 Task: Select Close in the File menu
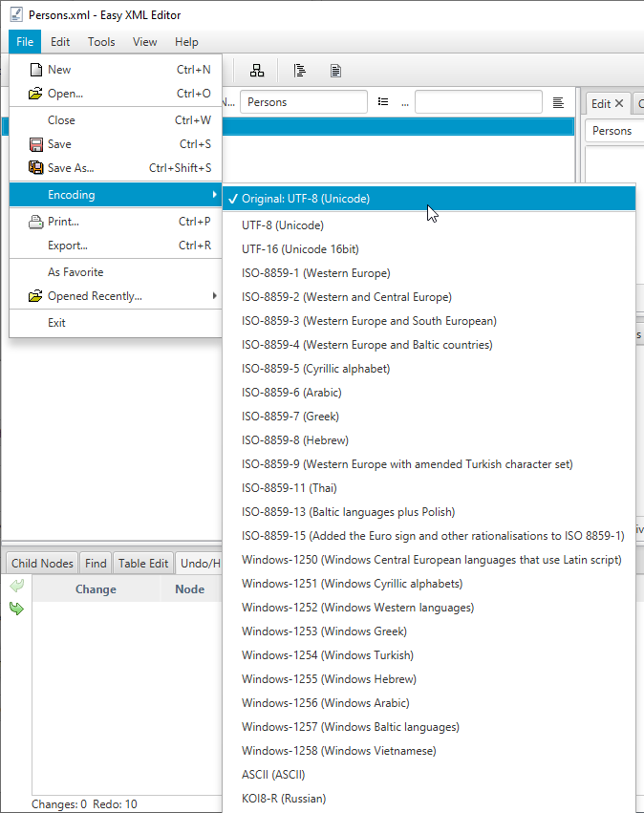click(x=116, y=119)
